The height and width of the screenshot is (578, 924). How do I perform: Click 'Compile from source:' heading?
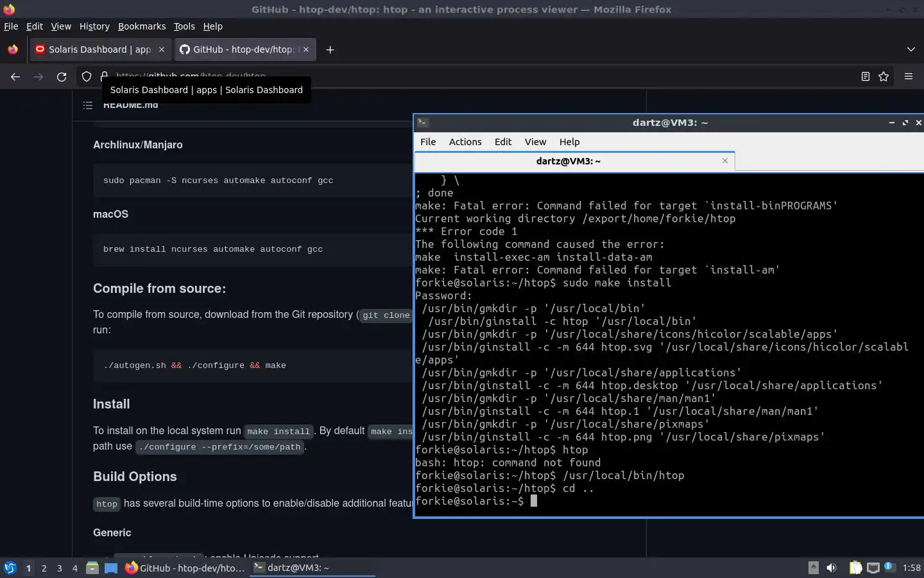click(159, 288)
